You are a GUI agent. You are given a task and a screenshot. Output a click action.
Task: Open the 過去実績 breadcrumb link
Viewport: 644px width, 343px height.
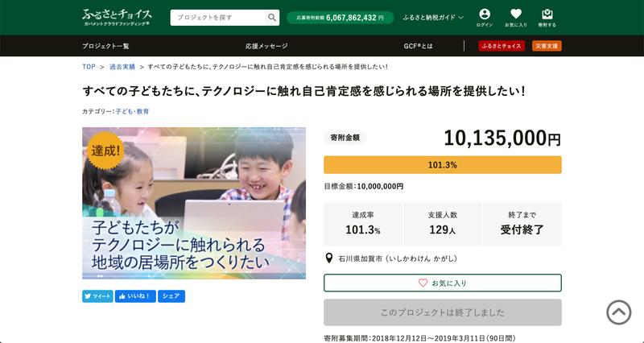click(122, 67)
